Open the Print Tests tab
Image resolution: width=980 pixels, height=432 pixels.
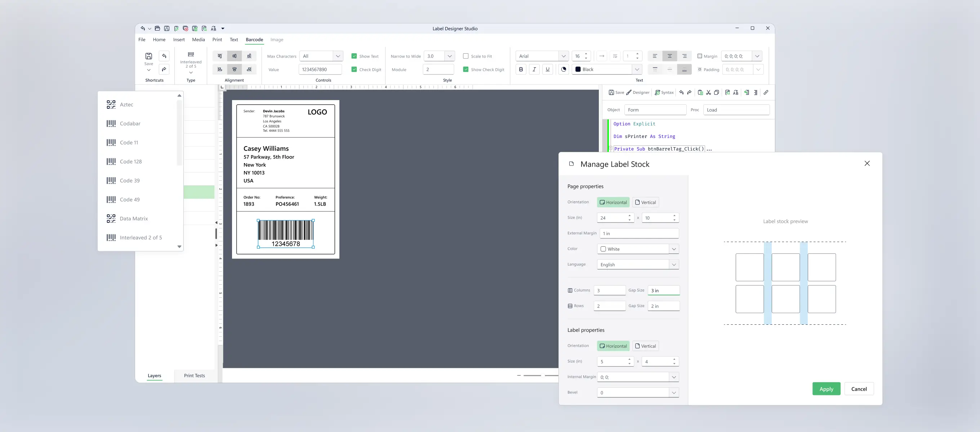tap(195, 376)
